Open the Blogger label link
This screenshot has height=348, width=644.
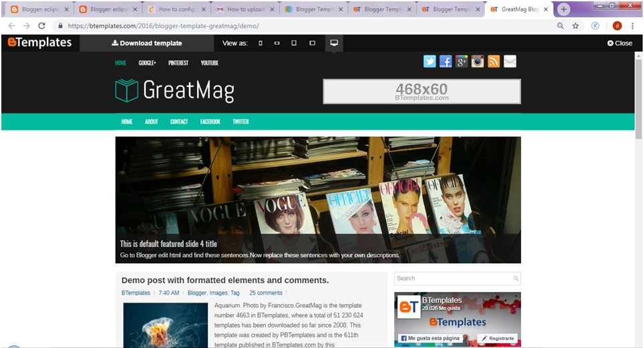(x=196, y=293)
